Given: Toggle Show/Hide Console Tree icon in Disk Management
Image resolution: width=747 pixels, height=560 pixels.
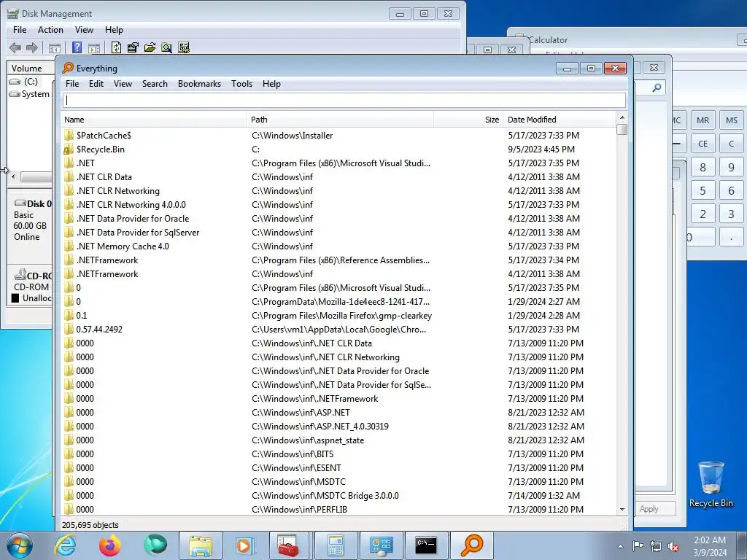Looking at the screenshot, I should click(x=55, y=47).
